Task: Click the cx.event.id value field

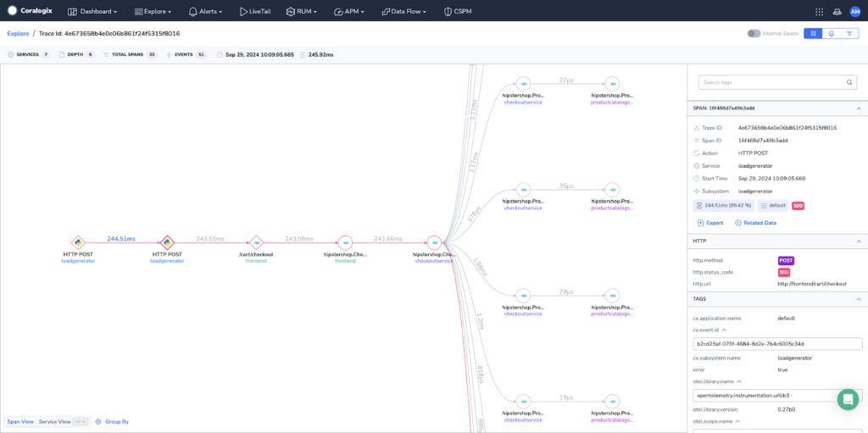Action: [x=777, y=344]
